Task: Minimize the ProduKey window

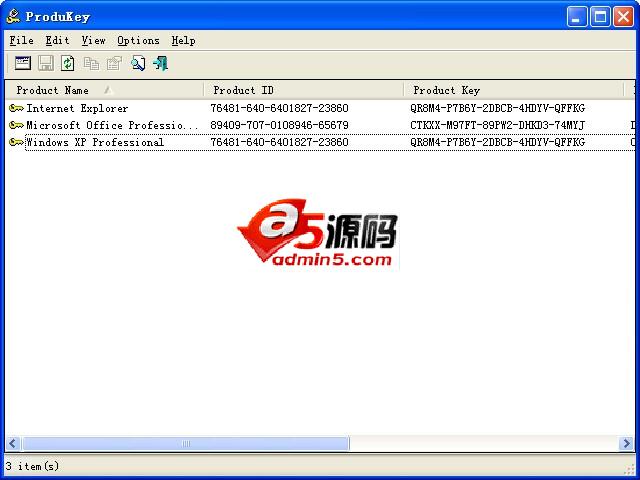Action: click(577, 17)
